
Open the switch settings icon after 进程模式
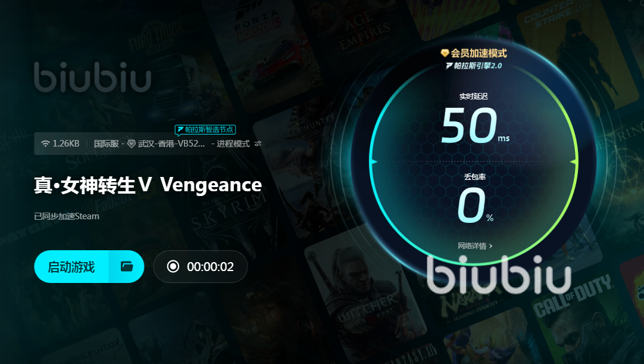(x=258, y=144)
